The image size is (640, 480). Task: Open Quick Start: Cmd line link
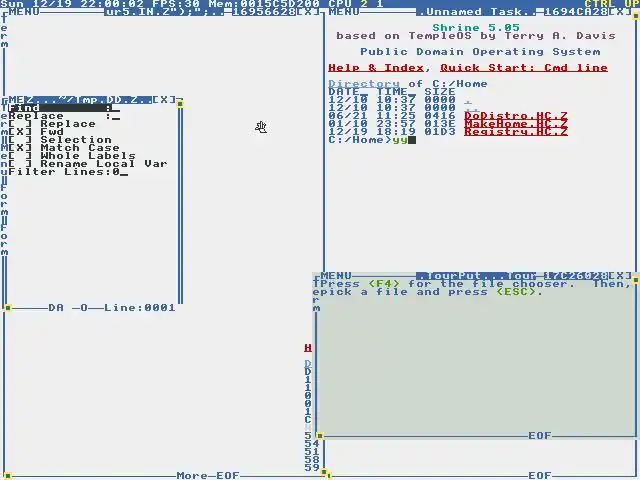[x=524, y=68]
